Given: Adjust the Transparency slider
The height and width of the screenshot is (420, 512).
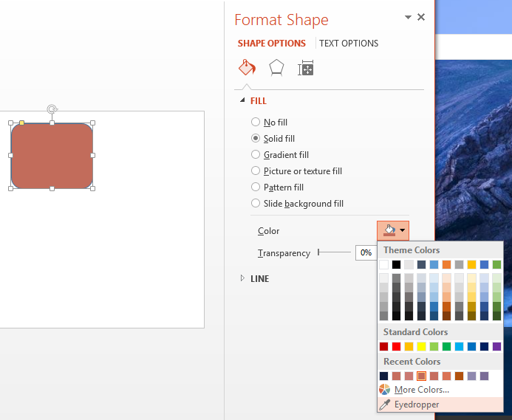Looking at the screenshot, I should (x=335, y=252).
